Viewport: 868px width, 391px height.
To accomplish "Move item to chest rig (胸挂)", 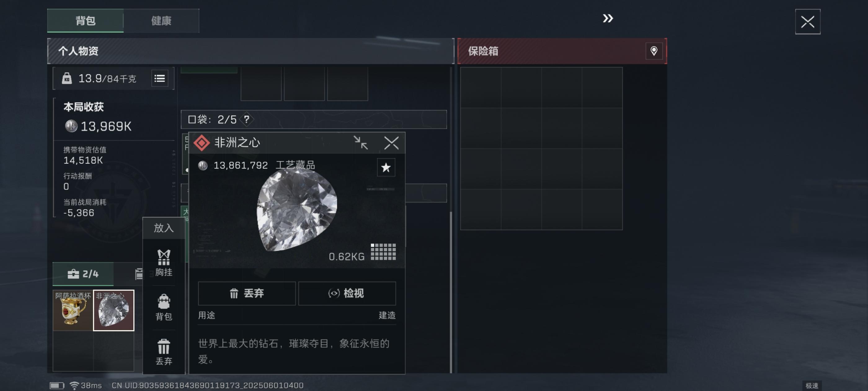I will (x=164, y=263).
